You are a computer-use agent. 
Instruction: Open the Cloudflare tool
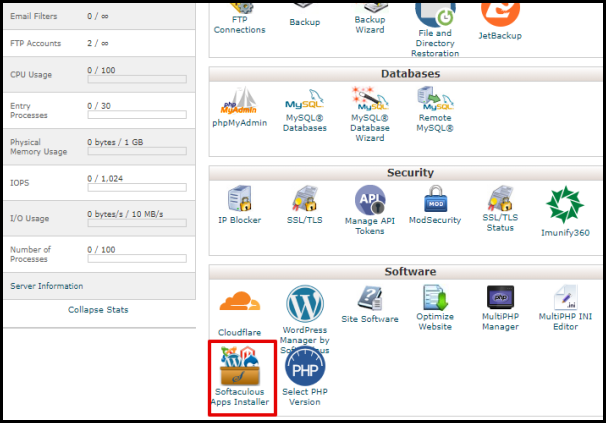click(x=240, y=314)
